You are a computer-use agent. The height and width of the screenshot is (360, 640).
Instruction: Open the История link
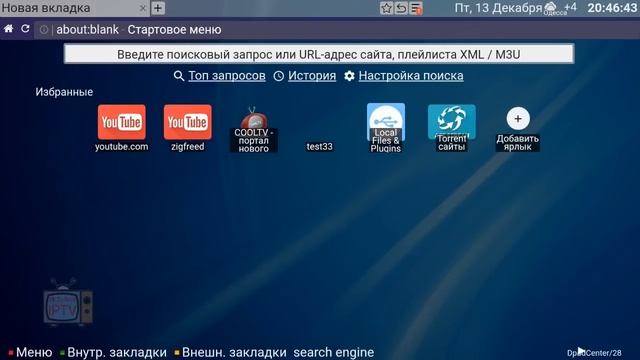coord(312,76)
